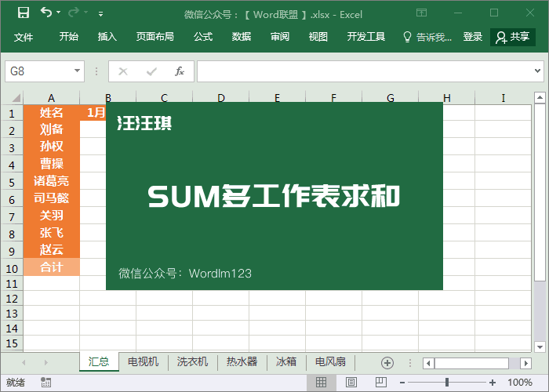Open Customize Quick Access Toolbar dropdown
Screen dimensions: 549x392
point(101,14)
